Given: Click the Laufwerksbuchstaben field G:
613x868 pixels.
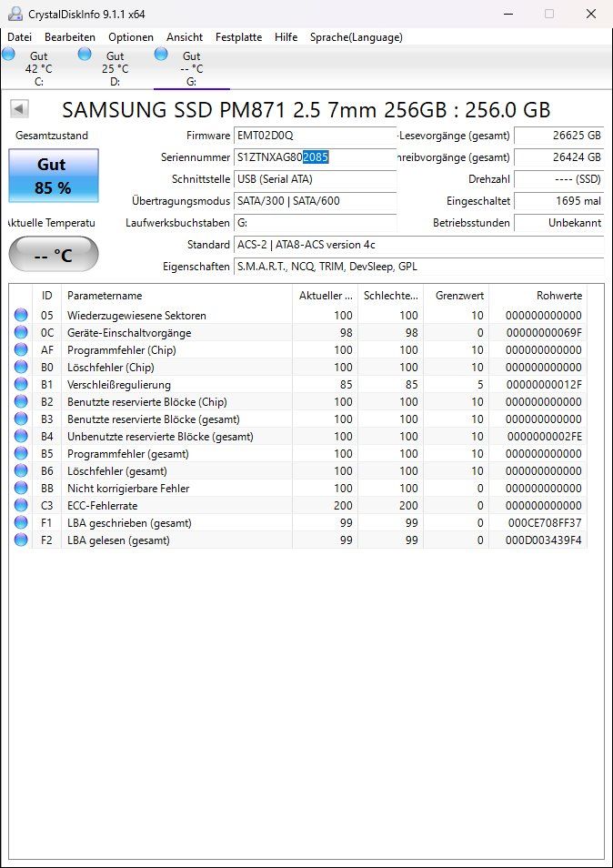Looking at the screenshot, I should pyautogui.click(x=316, y=223).
